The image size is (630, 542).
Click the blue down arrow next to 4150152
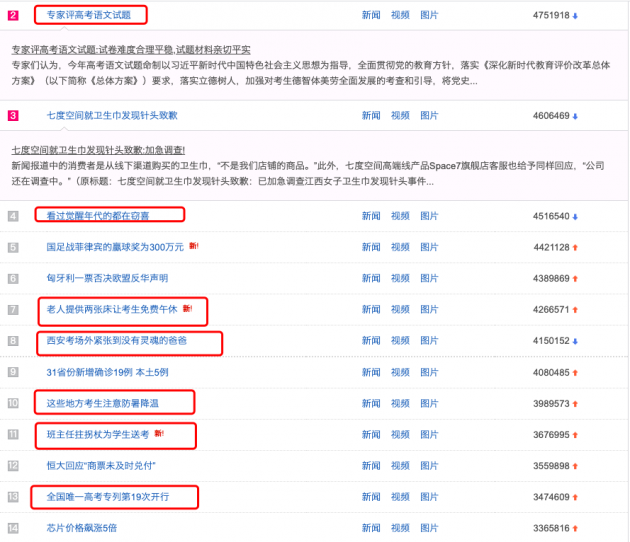[576, 341]
